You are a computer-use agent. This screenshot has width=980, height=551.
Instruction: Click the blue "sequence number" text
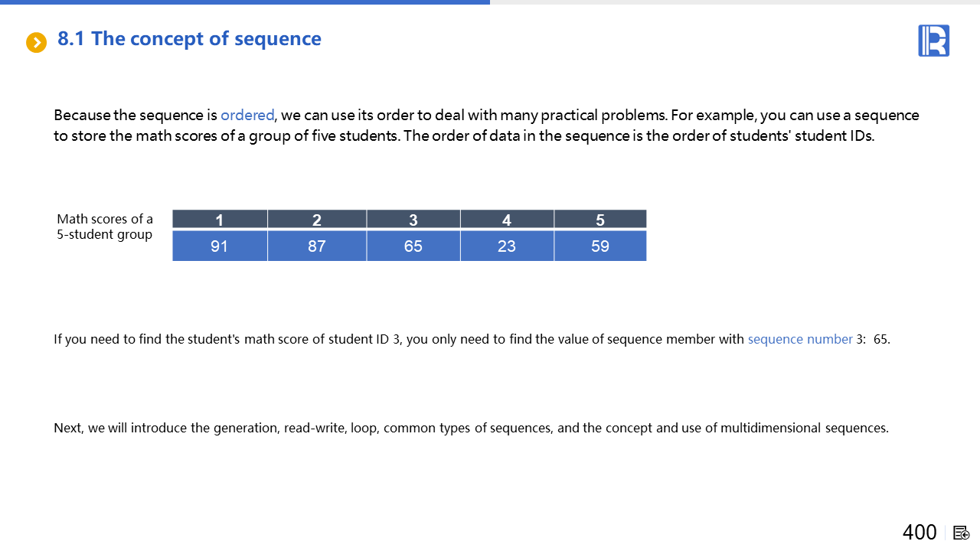click(x=800, y=339)
